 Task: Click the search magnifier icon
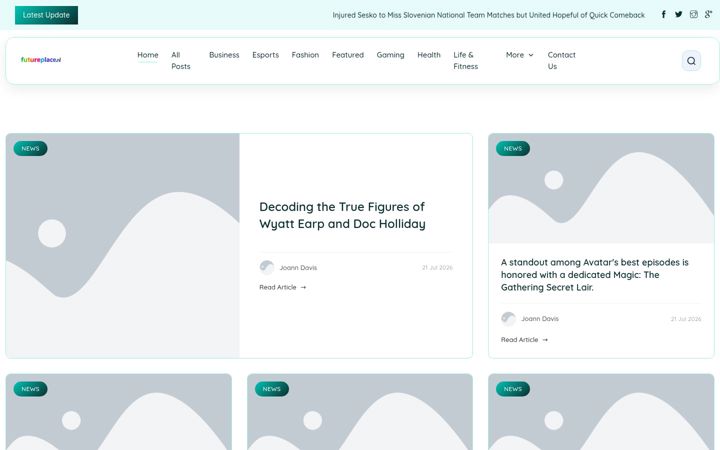click(x=691, y=61)
